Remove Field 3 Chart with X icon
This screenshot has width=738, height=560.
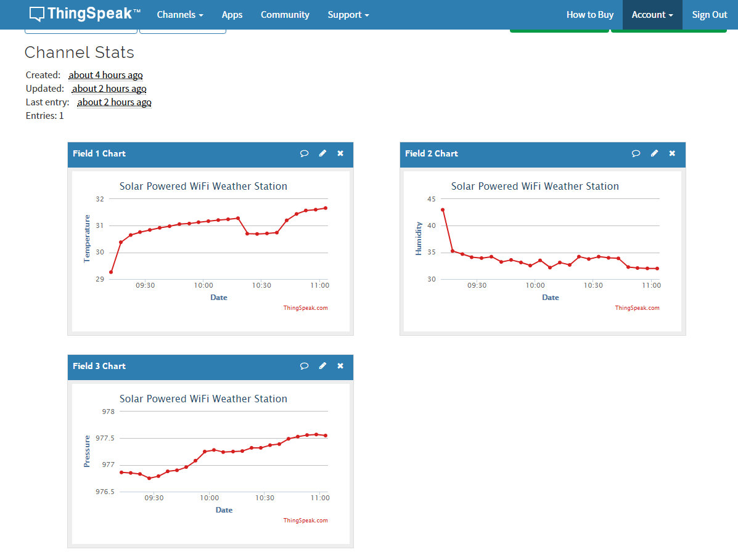(x=340, y=366)
